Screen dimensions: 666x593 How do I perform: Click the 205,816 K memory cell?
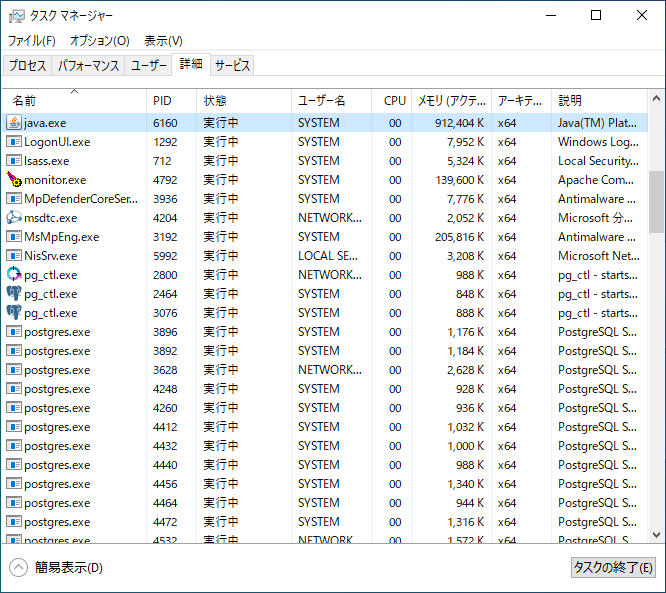459,237
